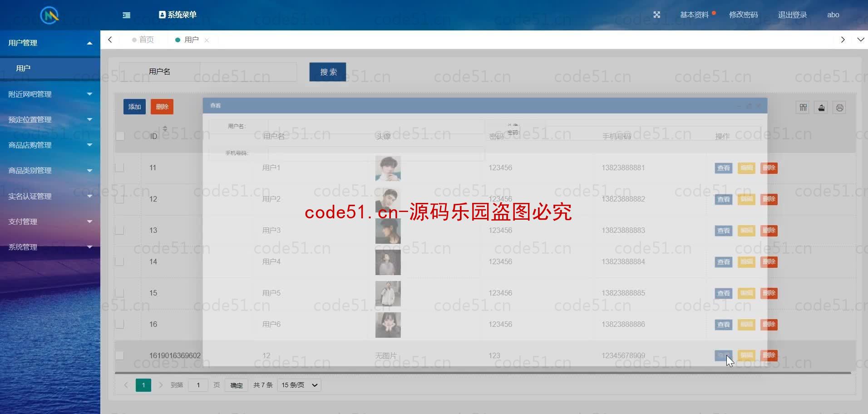The image size is (868, 414).
Task: Expand 商品类别管理 menu group
Action: pos(50,170)
